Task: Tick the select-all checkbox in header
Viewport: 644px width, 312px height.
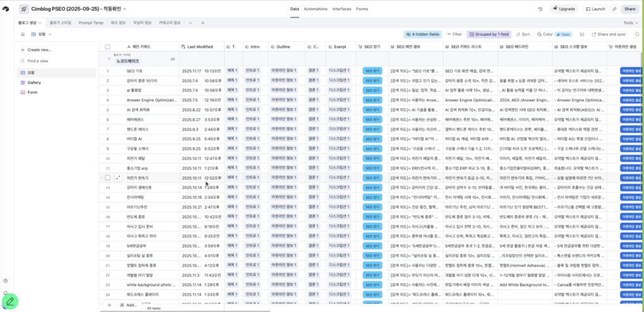Action: 108,47
